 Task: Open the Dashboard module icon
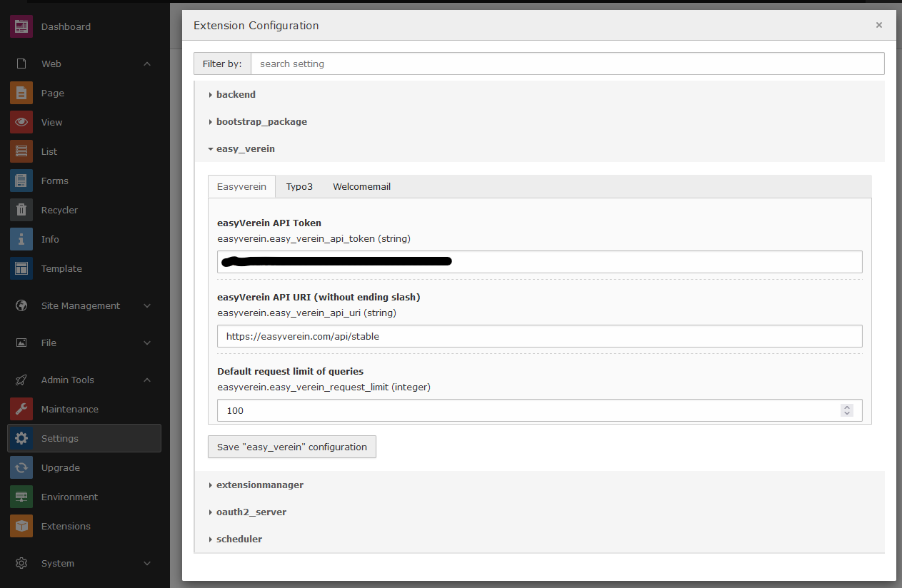coord(21,26)
